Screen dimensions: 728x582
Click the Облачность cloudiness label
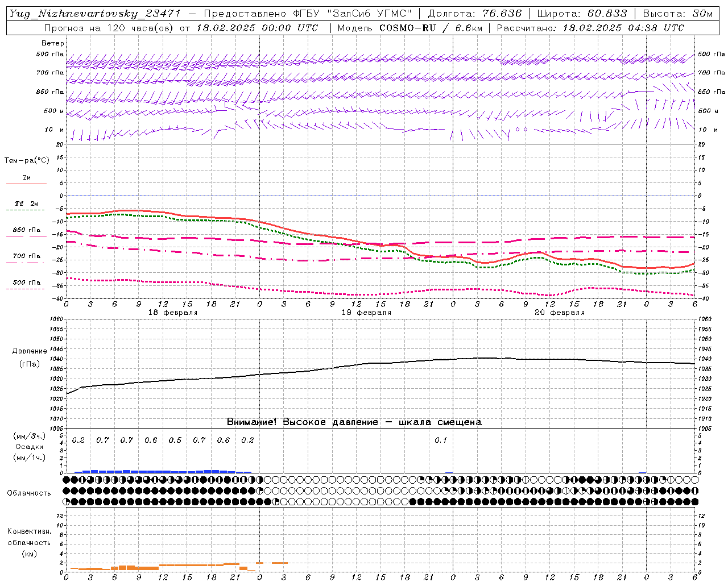(x=29, y=493)
